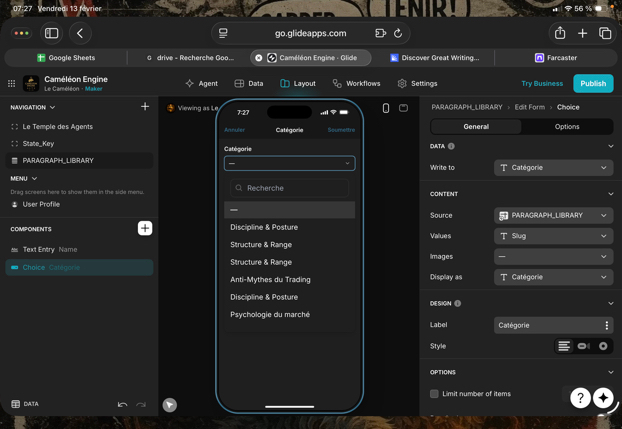The height and width of the screenshot is (429, 622).
Task: Click the Data info icon
Action: tap(451, 146)
